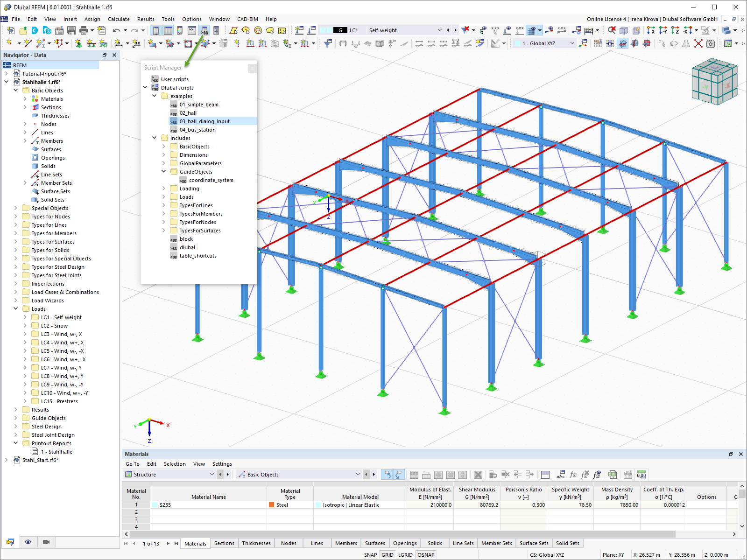Click the Save file icon

coord(71,30)
